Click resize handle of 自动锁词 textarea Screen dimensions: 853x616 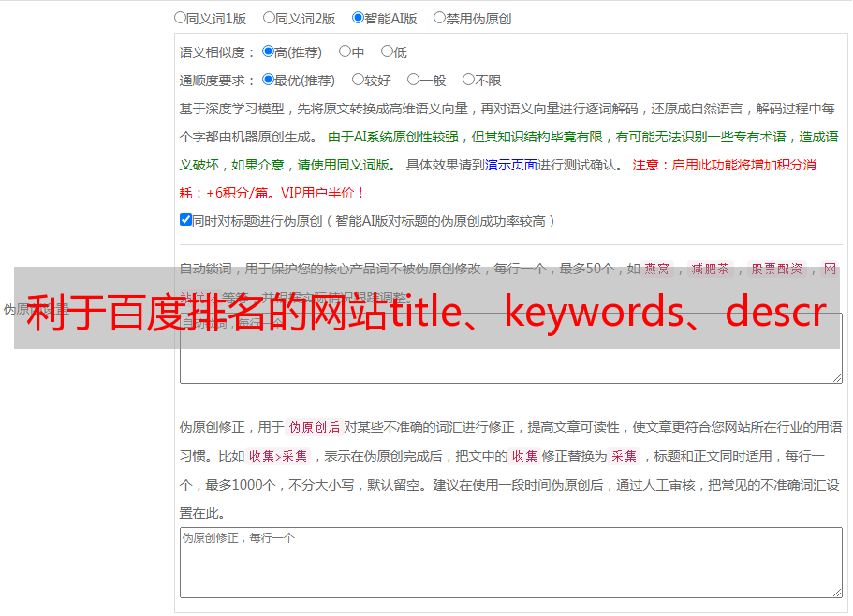click(x=837, y=378)
